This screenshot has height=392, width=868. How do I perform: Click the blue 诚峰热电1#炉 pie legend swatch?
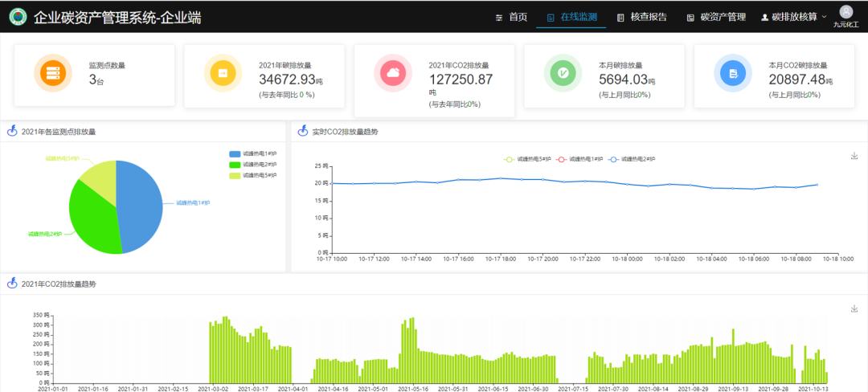pyautogui.click(x=235, y=153)
